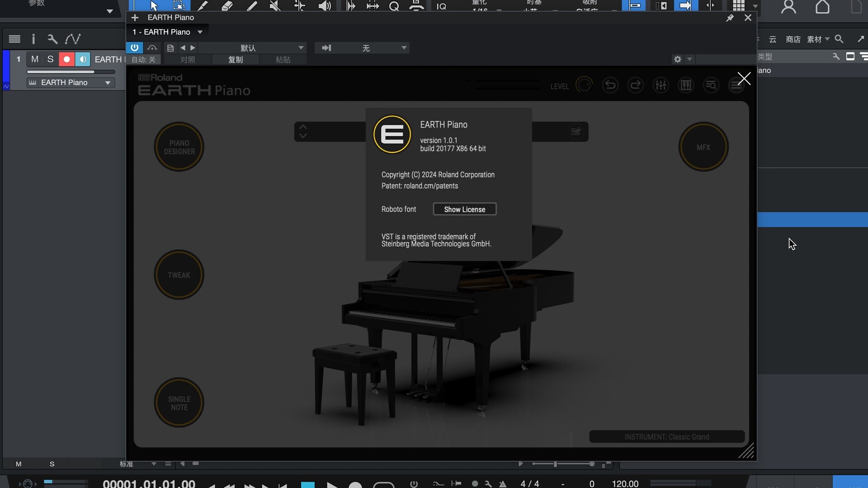Toggle global Mute M at bottom
This screenshot has width=868, height=488.
19,464
